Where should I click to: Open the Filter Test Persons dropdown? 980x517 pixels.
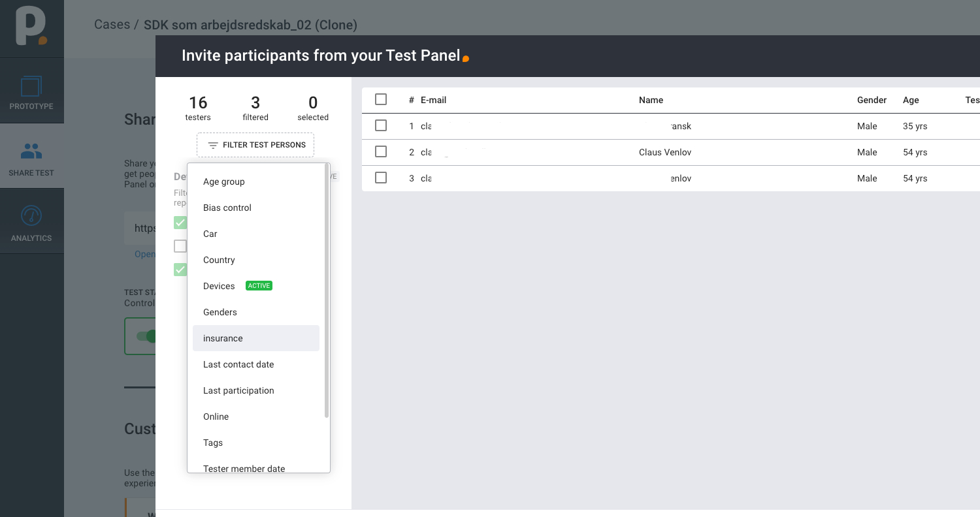tap(255, 145)
